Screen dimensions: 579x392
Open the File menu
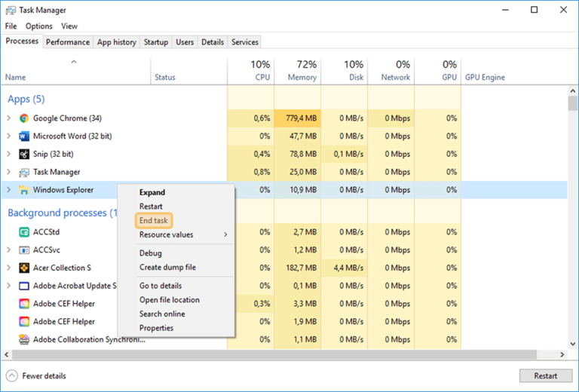click(x=11, y=26)
